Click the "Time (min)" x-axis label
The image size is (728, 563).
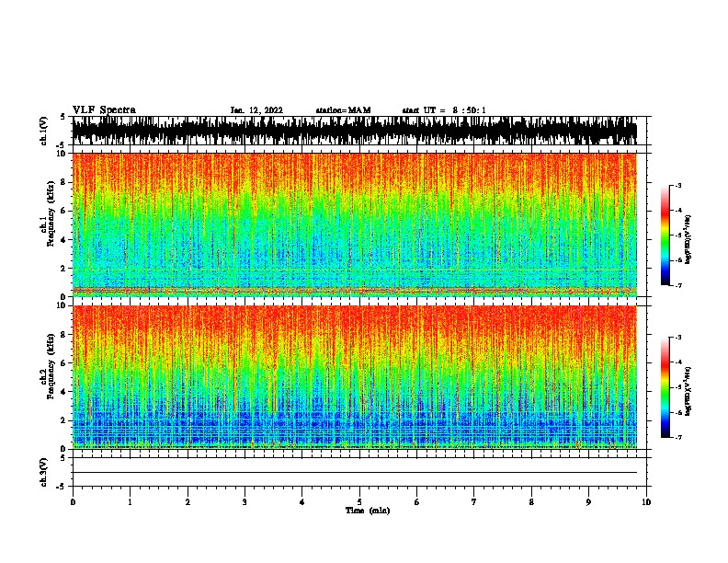coord(368,511)
